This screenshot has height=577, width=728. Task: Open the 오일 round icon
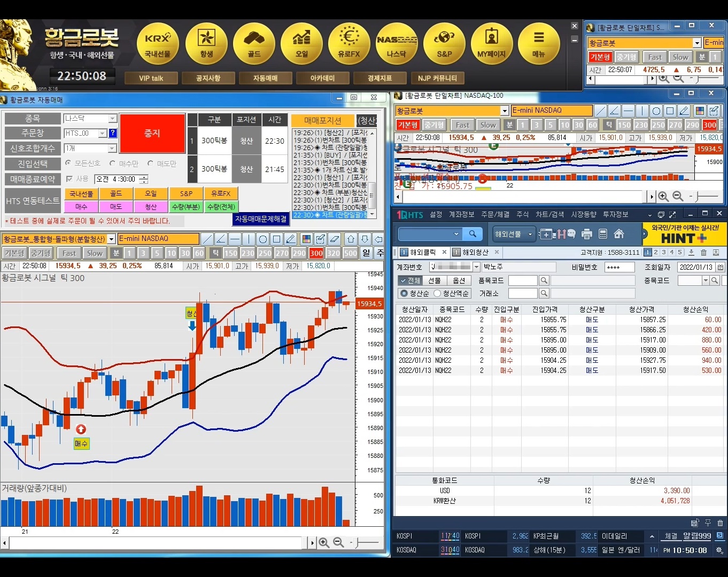click(x=301, y=44)
